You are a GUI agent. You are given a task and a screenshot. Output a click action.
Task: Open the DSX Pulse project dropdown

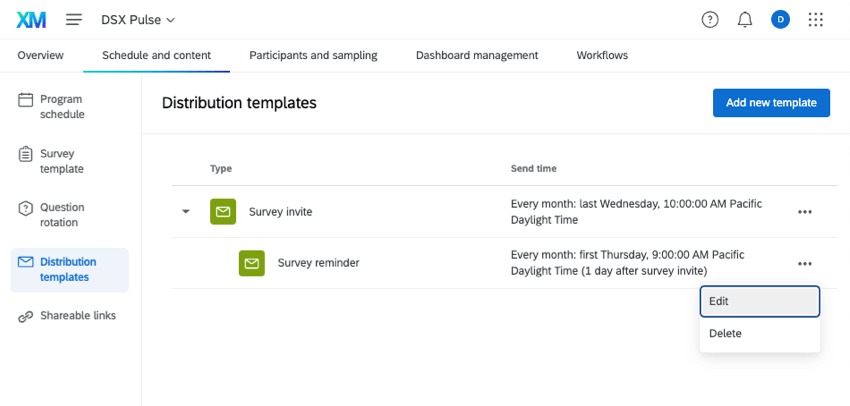[x=138, y=20]
